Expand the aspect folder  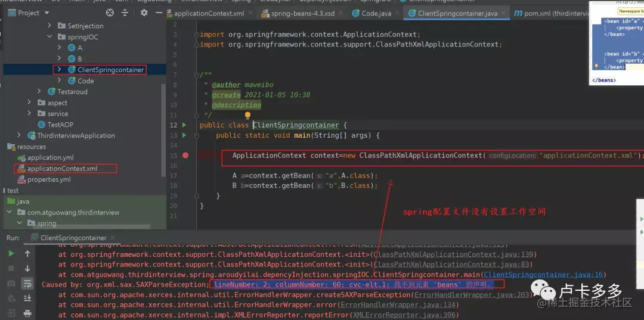29,102
